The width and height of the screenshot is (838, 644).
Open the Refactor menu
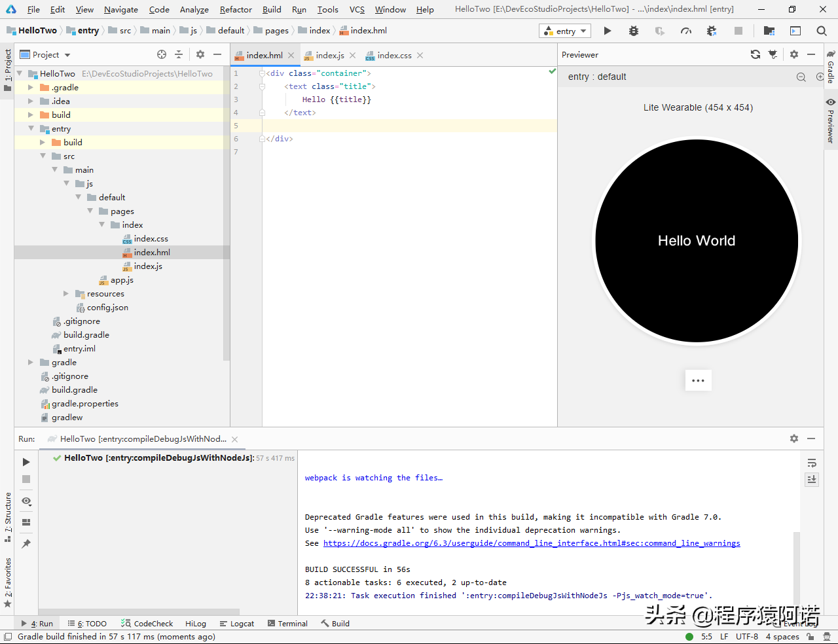[x=236, y=10]
